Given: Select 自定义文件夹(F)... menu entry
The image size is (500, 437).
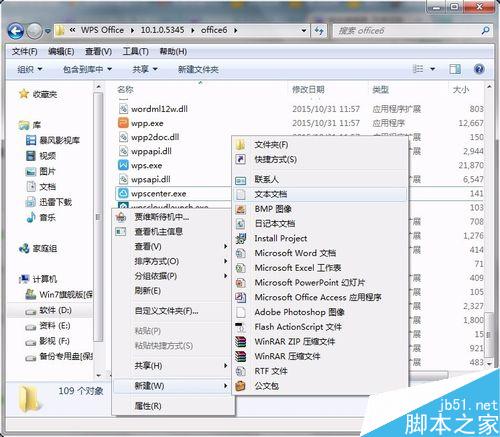Looking at the screenshot, I should point(172,311).
